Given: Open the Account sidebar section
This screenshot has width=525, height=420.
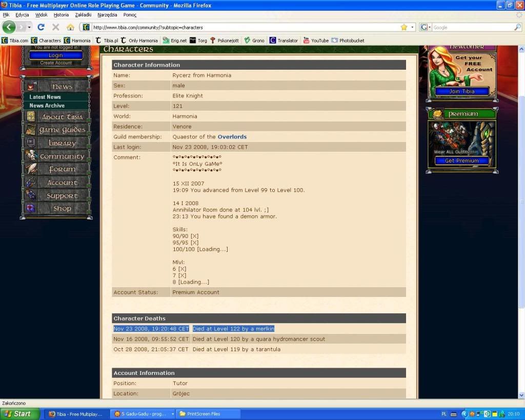Looking at the screenshot, I should click(x=56, y=182).
